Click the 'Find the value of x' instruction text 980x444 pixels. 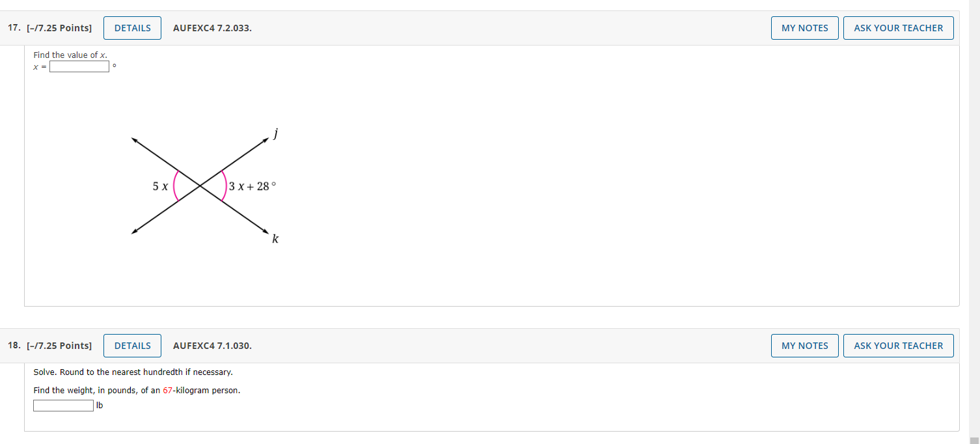tap(70, 55)
